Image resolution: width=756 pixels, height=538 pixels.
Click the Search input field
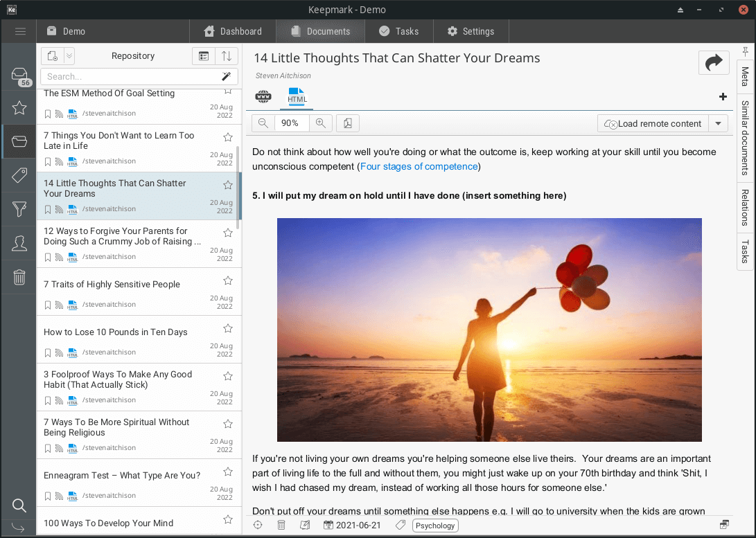(130, 76)
